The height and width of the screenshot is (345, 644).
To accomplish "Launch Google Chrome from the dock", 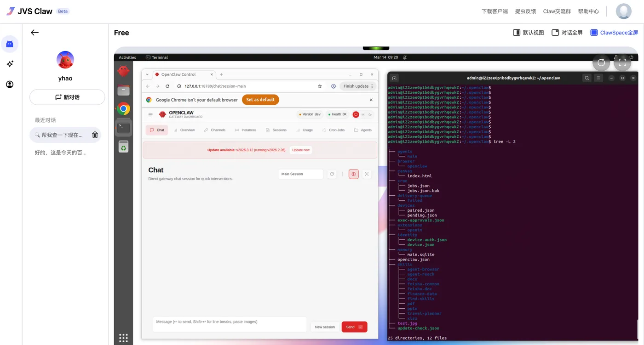I will (x=123, y=109).
